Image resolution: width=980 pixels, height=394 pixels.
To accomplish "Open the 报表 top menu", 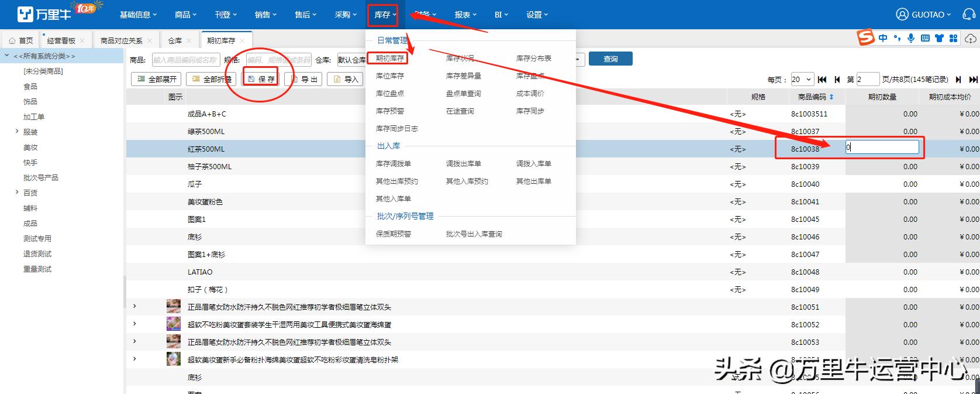I will pyautogui.click(x=465, y=15).
